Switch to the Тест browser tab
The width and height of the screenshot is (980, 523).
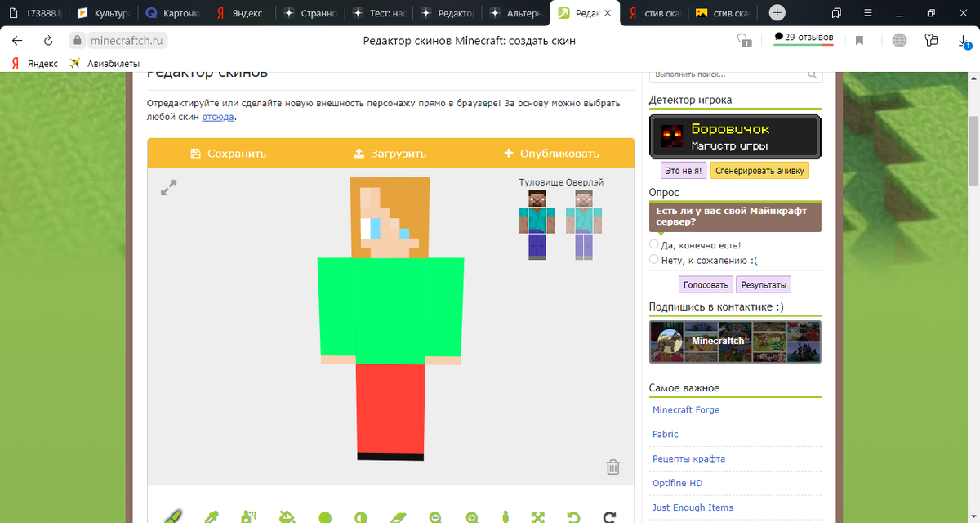[377, 13]
